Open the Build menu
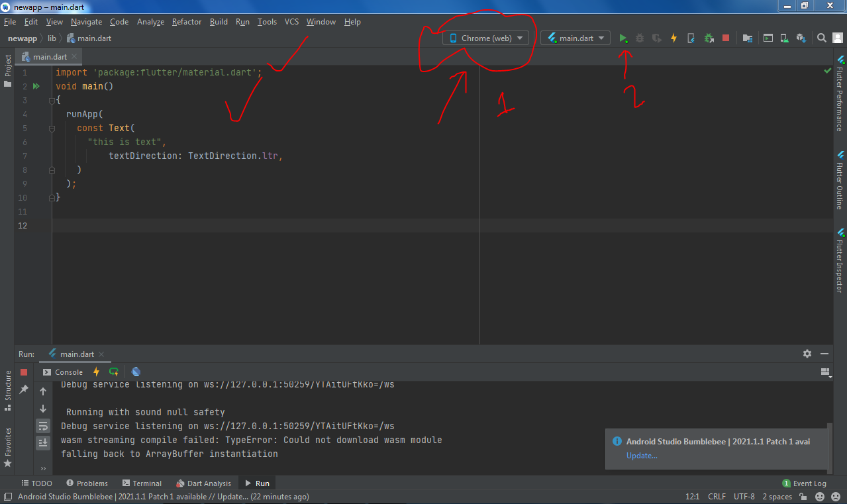This screenshot has width=847, height=504. pyautogui.click(x=219, y=22)
